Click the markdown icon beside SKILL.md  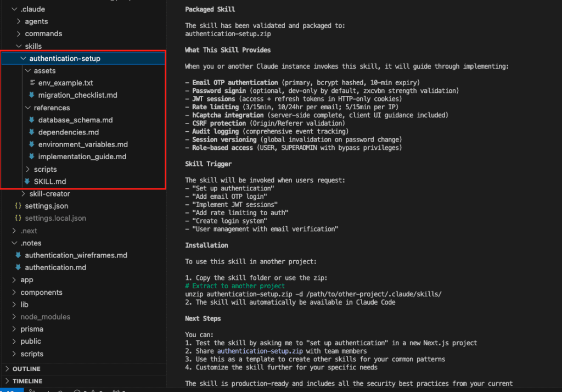point(27,182)
